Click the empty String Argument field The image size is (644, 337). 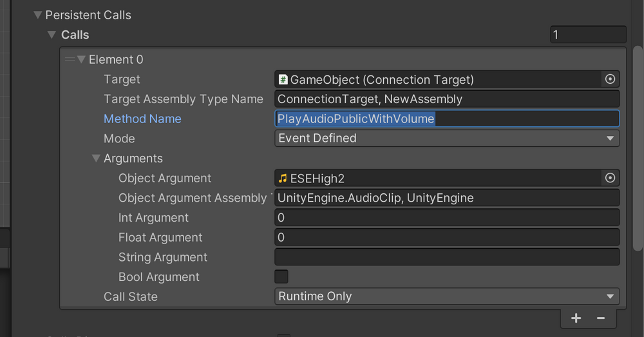(x=446, y=257)
